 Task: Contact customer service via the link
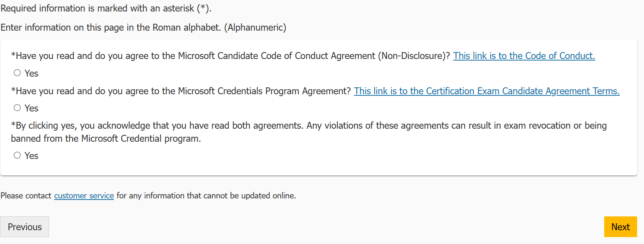click(x=84, y=195)
